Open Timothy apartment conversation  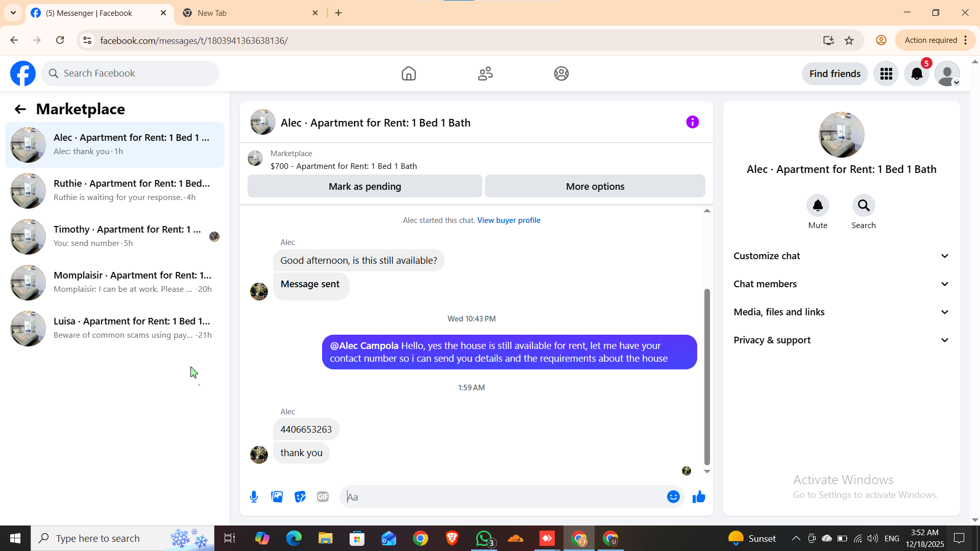coord(115,237)
